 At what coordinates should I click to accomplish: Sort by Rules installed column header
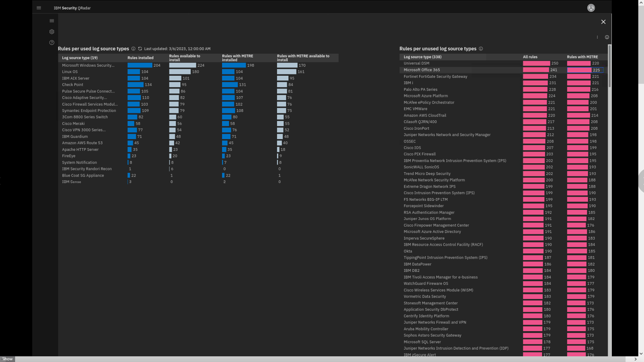point(141,58)
